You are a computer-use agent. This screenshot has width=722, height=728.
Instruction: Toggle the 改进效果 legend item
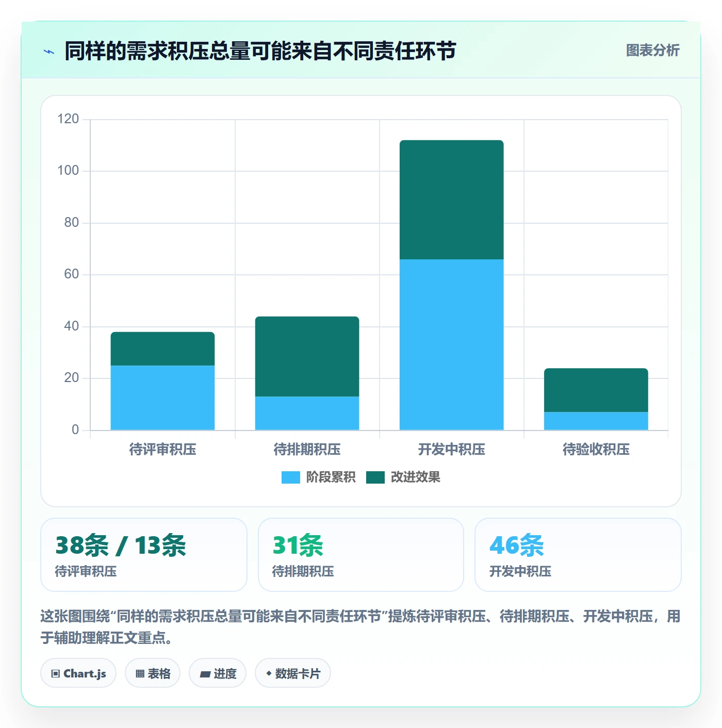pyautogui.click(x=403, y=477)
